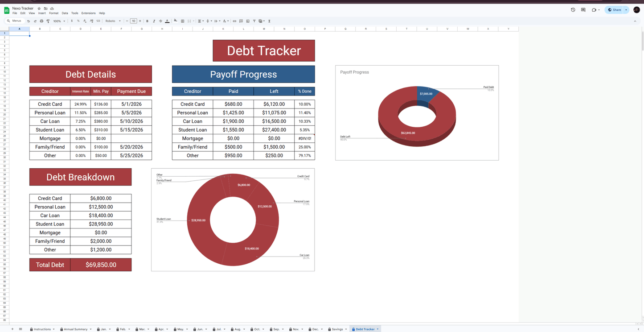The image size is (644, 332).
Task: Click the Total Debt $69,850.00 cell
Action: click(101, 265)
